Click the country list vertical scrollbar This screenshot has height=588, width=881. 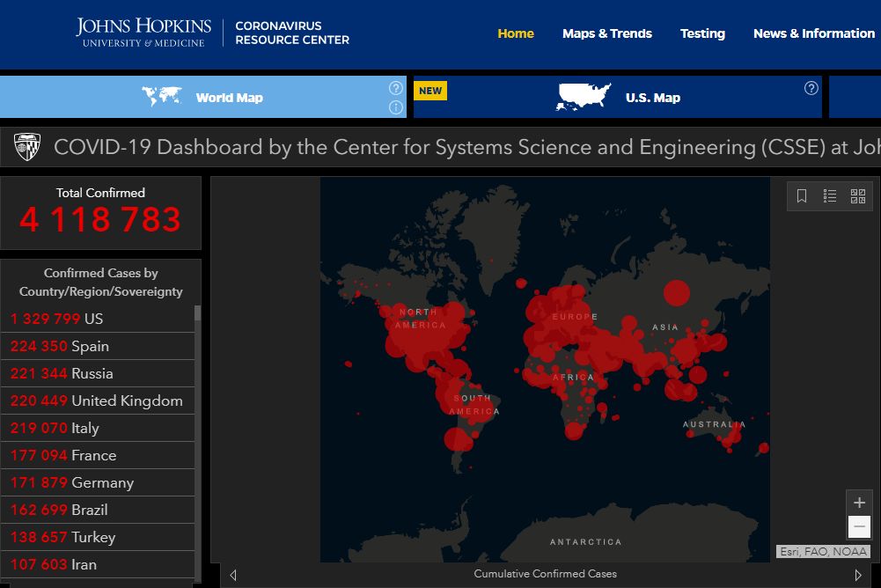198,440
